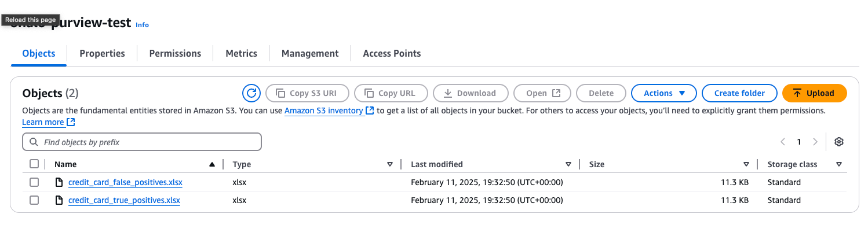Click the Storage class column header
This screenshot has height=236, width=868.
[x=792, y=164]
